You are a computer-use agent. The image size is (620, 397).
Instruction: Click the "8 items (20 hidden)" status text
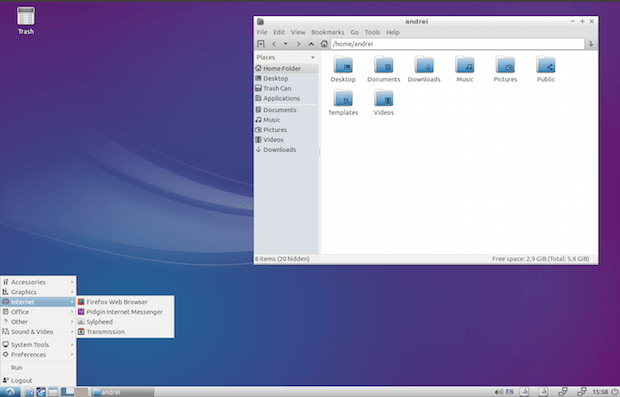[x=282, y=259]
